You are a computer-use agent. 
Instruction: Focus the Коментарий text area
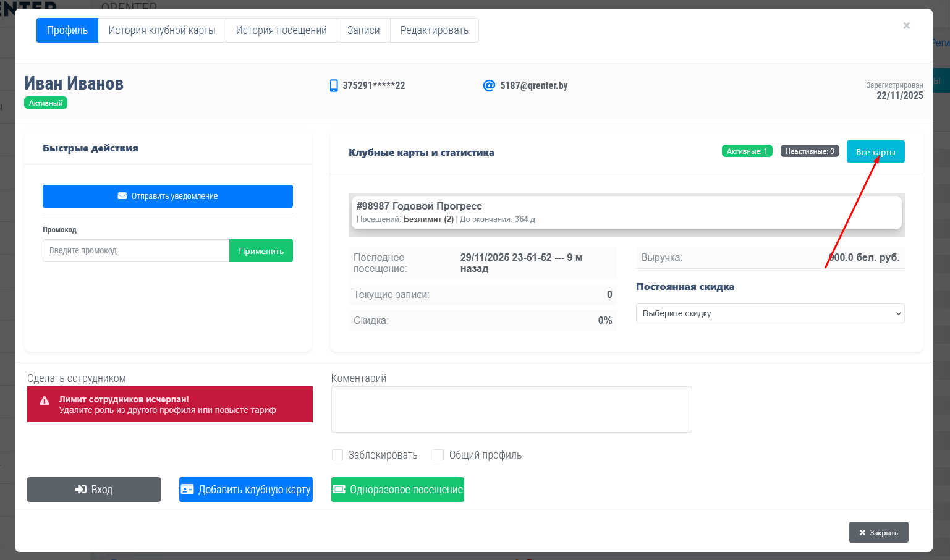[x=511, y=409]
